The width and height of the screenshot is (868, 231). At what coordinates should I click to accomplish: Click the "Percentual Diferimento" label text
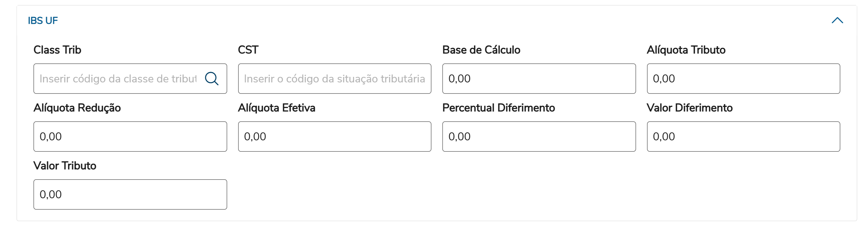point(498,108)
